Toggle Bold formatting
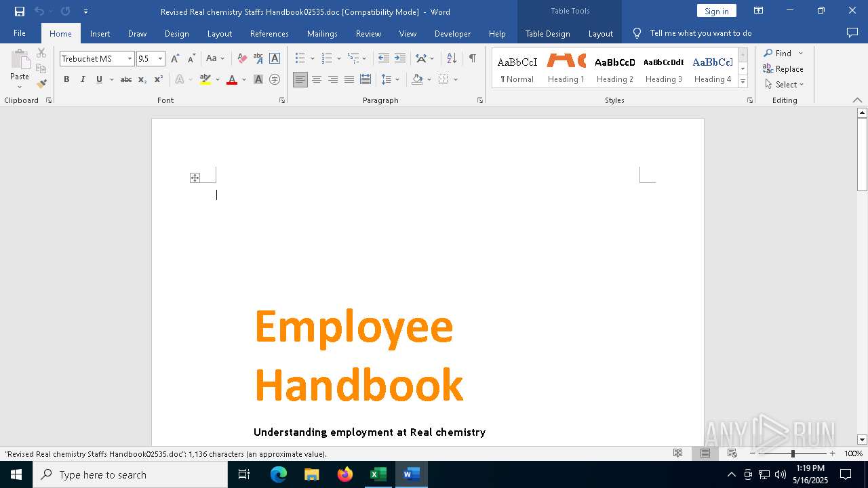 (66, 79)
